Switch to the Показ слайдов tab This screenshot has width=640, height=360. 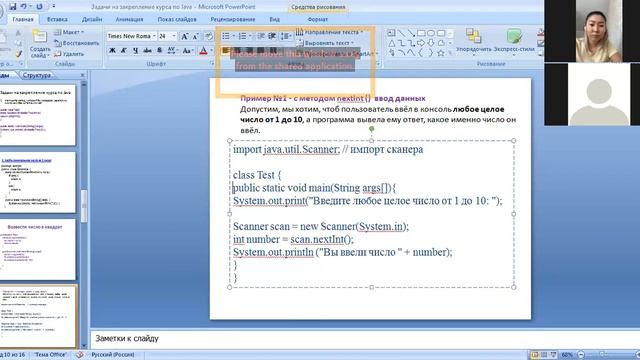(177, 19)
